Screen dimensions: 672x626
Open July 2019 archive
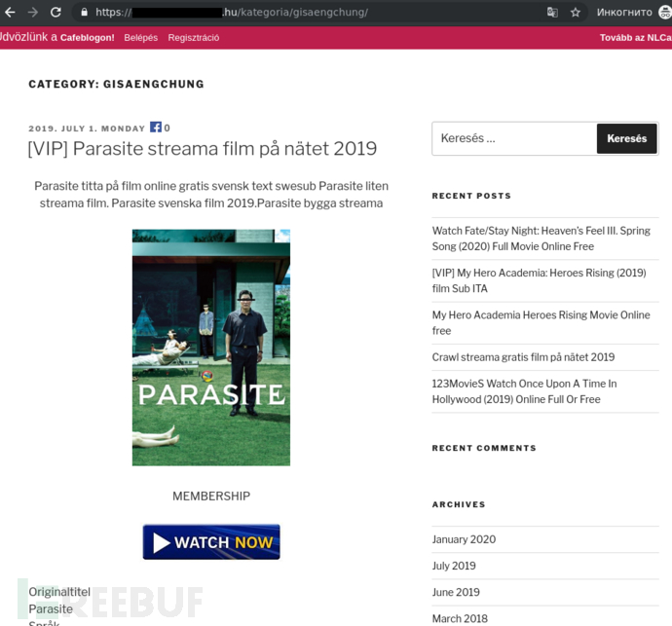coord(454,566)
